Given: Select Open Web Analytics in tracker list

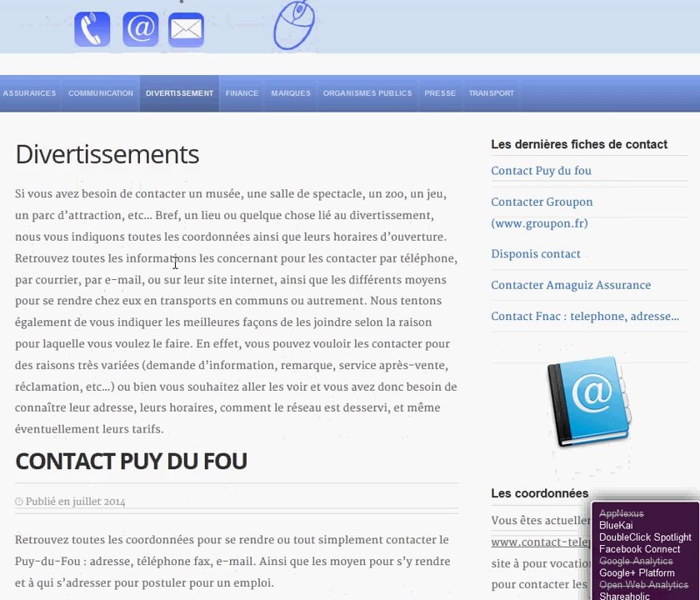Looking at the screenshot, I should click(643, 585).
